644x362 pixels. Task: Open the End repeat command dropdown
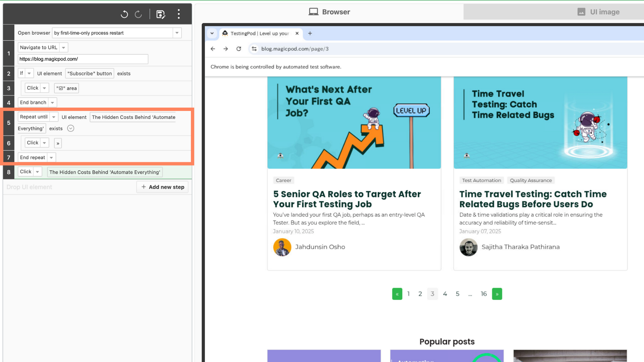(51, 158)
